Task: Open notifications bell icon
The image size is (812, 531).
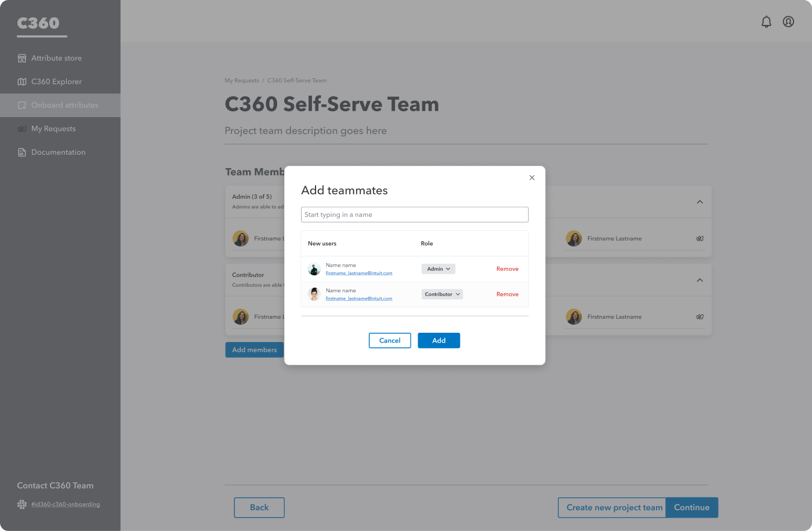Action: coord(766,21)
